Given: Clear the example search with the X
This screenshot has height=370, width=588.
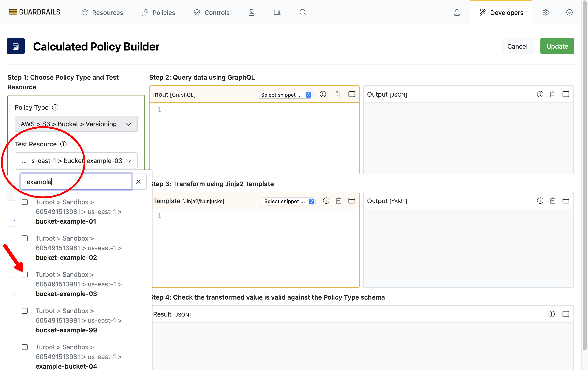Looking at the screenshot, I should 139,182.
